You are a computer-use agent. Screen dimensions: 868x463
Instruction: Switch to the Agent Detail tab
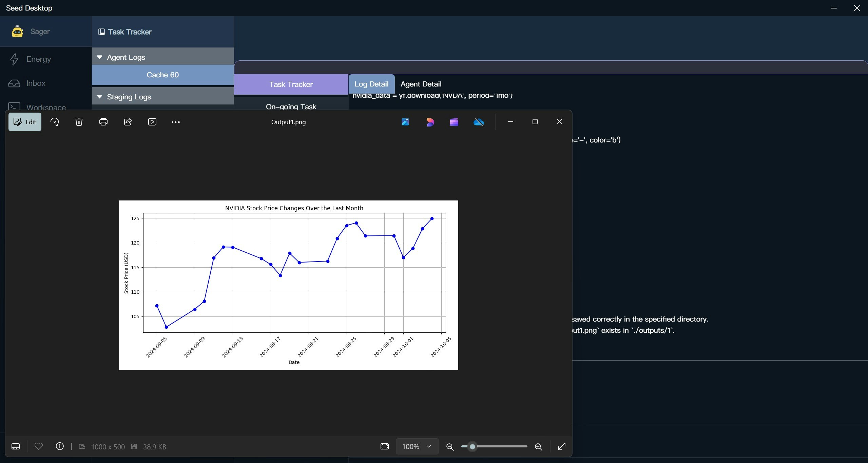[x=421, y=84]
